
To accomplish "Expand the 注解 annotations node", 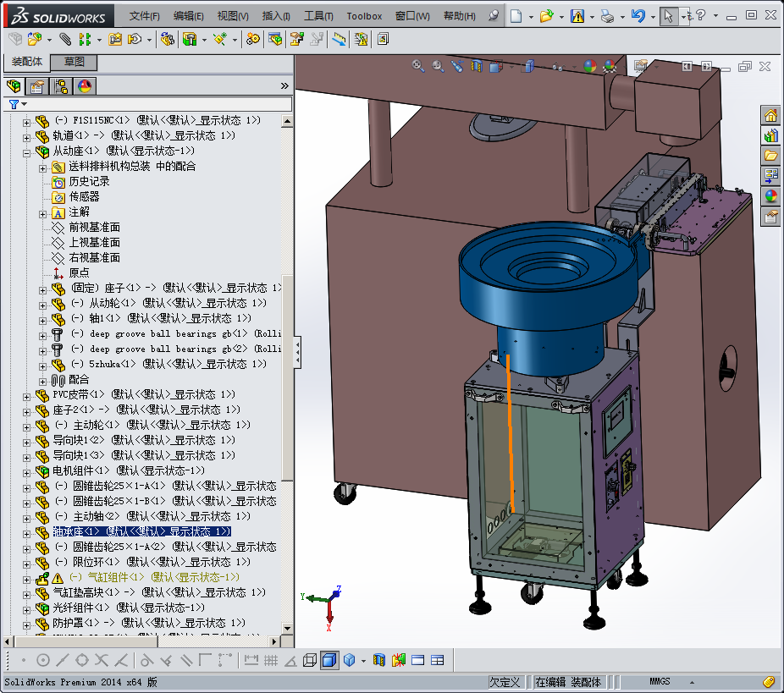I will pos(42,214).
